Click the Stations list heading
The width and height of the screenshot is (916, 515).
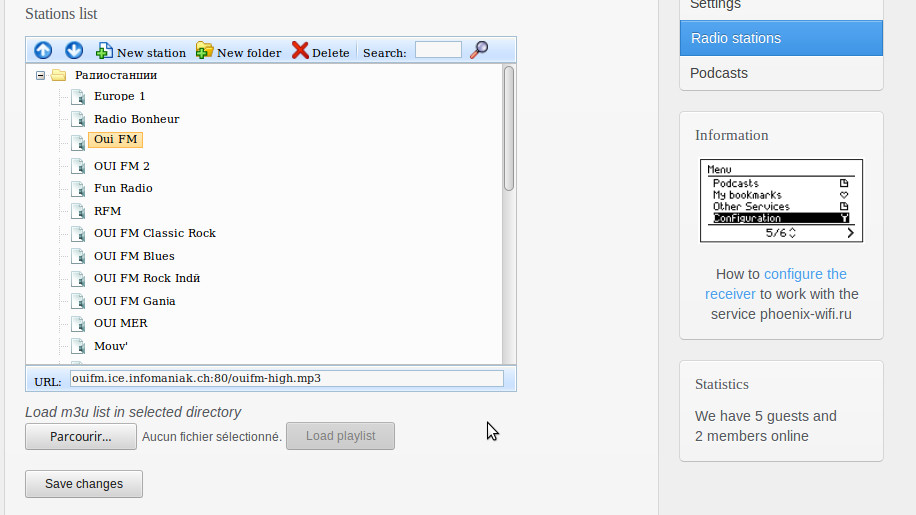tap(61, 14)
